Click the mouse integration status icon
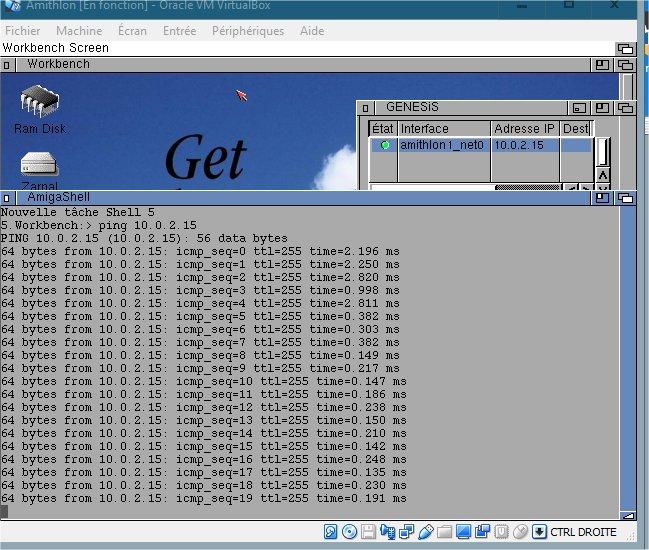The width and height of the screenshot is (649, 550). coord(520,532)
